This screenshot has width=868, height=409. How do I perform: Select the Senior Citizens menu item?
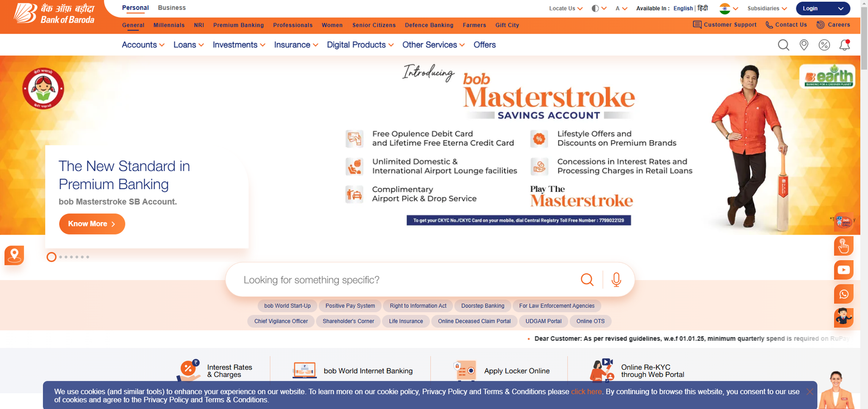[x=374, y=25]
